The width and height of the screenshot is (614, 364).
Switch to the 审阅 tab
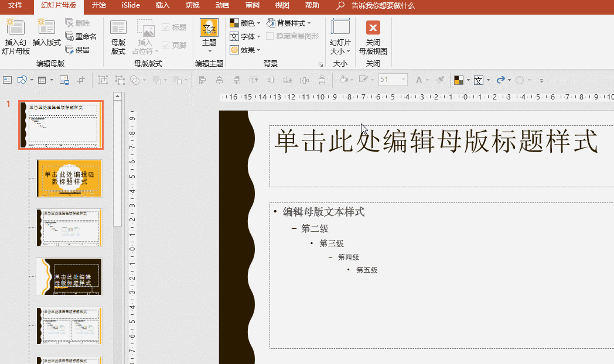click(x=252, y=5)
